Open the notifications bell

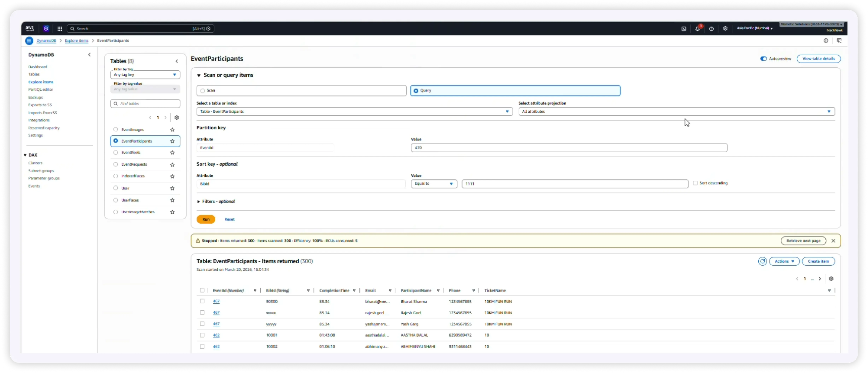click(697, 29)
